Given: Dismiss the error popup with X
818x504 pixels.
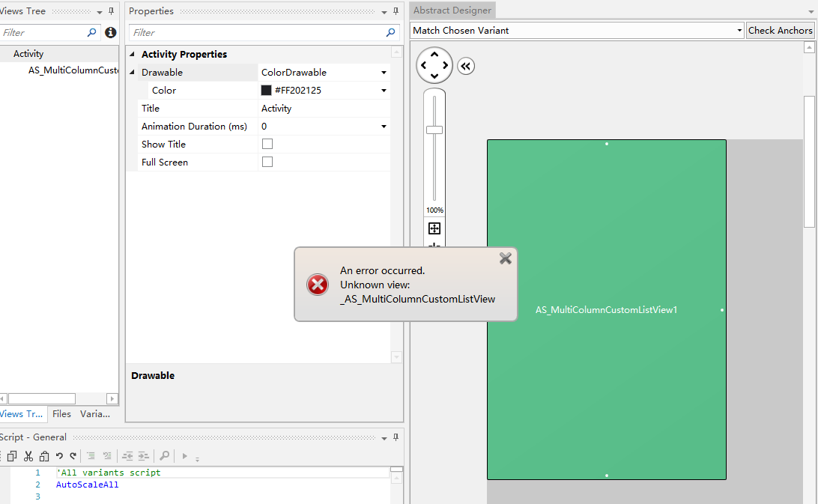Looking at the screenshot, I should (x=505, y=258).
